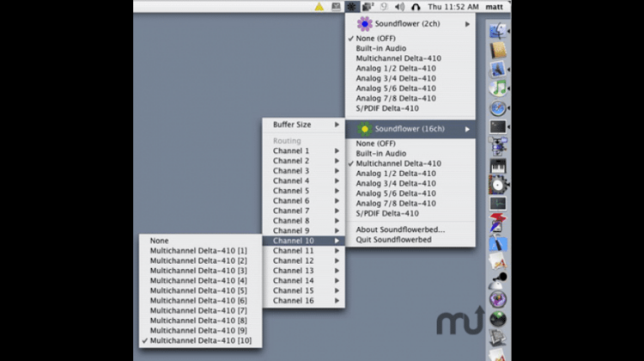
Task: Open Finder from the dock
Action: pyautogui.click(x=498, y=32)
